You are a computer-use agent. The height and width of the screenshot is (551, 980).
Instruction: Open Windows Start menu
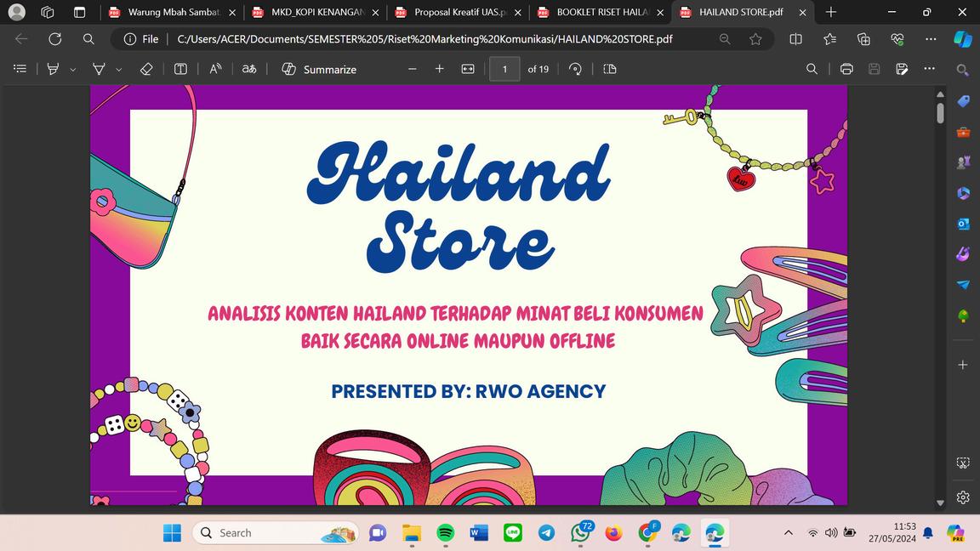coord(172,533)
